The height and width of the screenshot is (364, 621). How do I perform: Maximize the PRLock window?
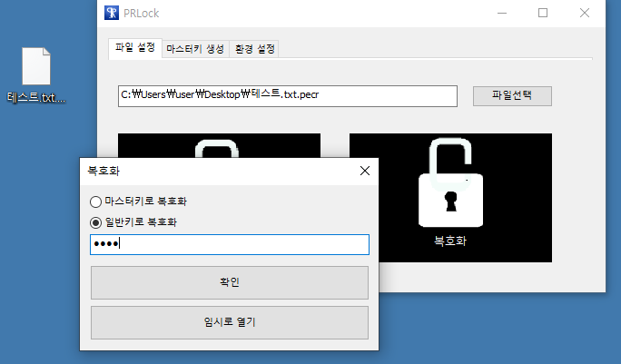click(x=543, y=13)
